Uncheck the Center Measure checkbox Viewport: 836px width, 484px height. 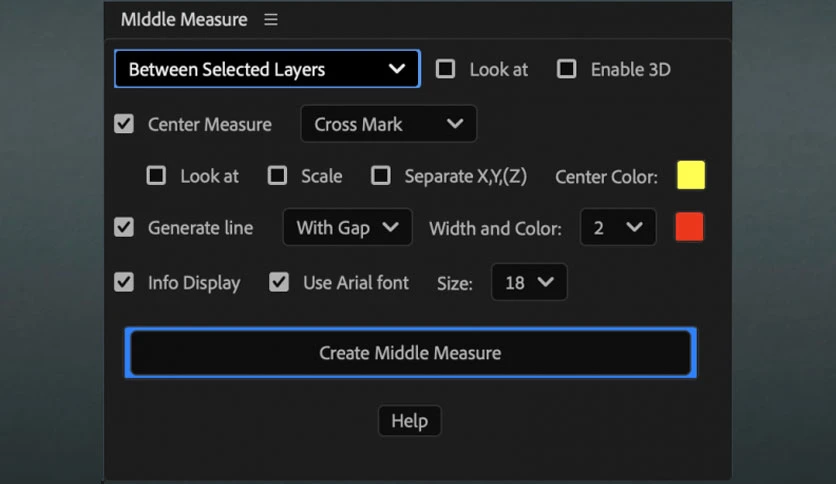coord(124,124)
